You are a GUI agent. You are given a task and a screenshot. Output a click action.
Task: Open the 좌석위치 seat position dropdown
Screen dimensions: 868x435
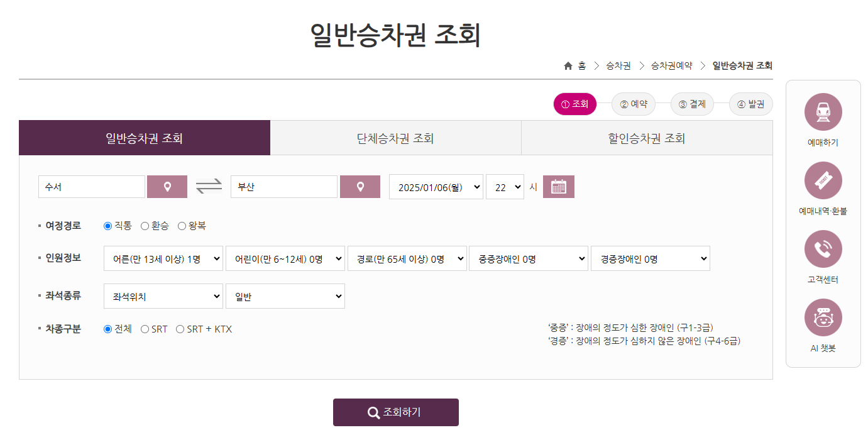(x=163, y=295)
